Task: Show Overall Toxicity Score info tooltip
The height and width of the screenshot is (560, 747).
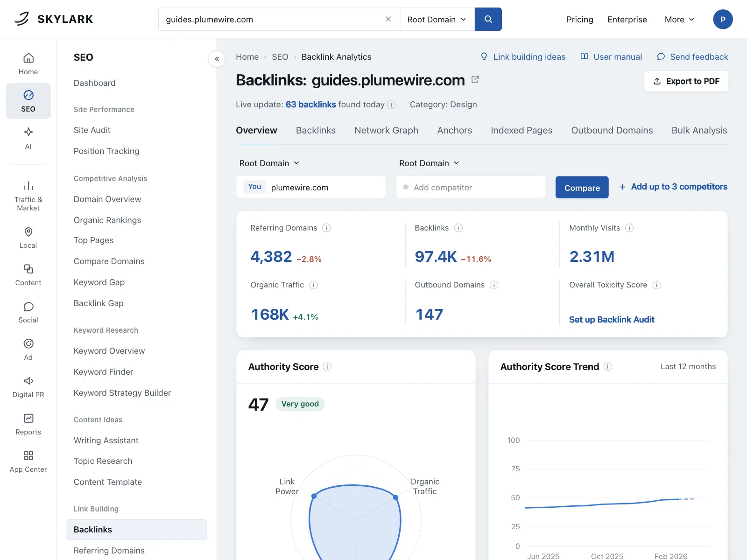Action: pyautogui.click(x=657, y=285)
